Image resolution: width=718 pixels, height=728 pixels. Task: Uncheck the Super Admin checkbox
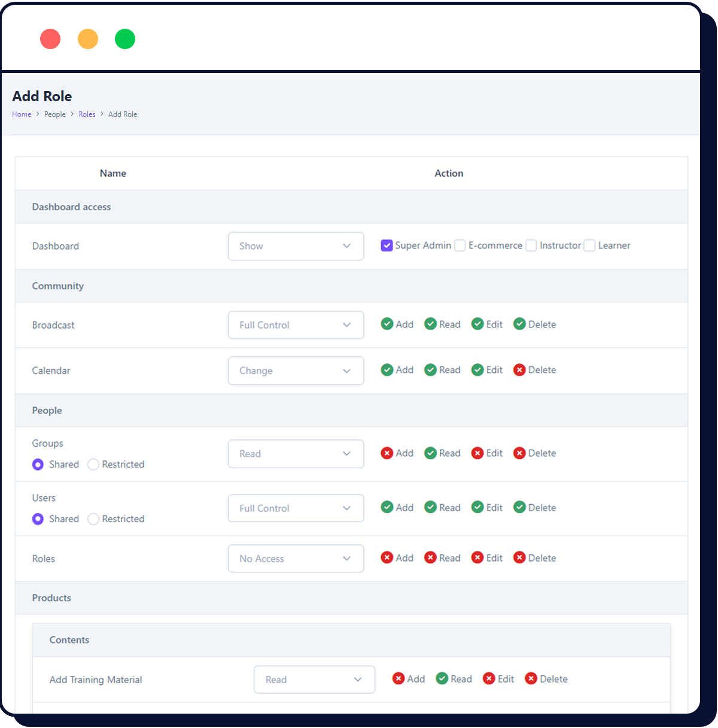[387, 245]
